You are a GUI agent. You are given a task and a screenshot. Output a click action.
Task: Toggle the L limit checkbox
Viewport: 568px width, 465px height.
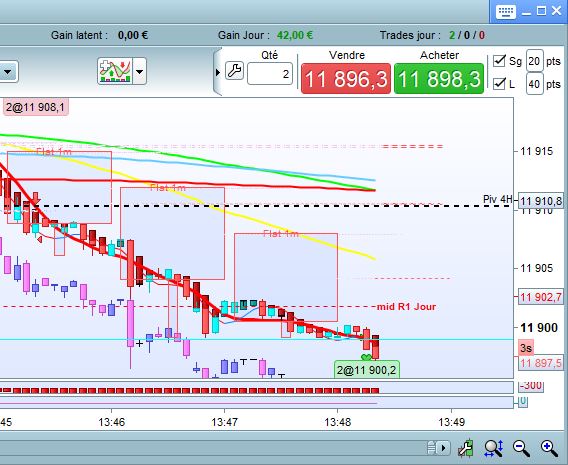[499, 84]
